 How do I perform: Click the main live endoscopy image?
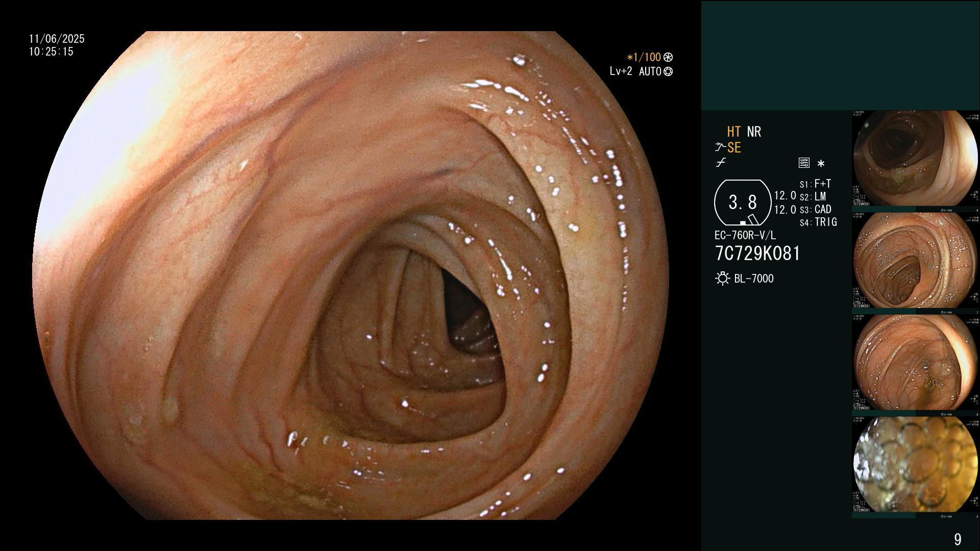tap(351, 275)
